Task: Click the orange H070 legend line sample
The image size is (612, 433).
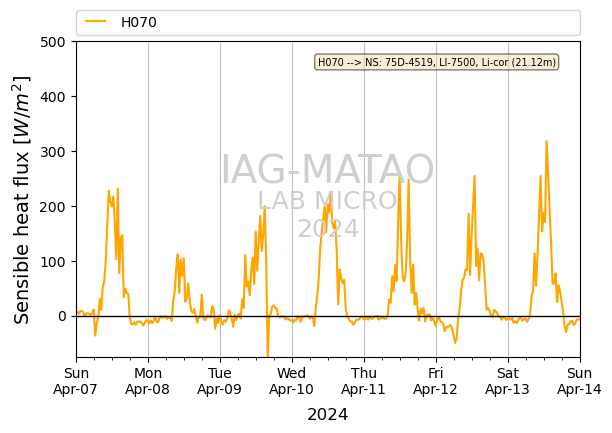Action: (96, 21)
